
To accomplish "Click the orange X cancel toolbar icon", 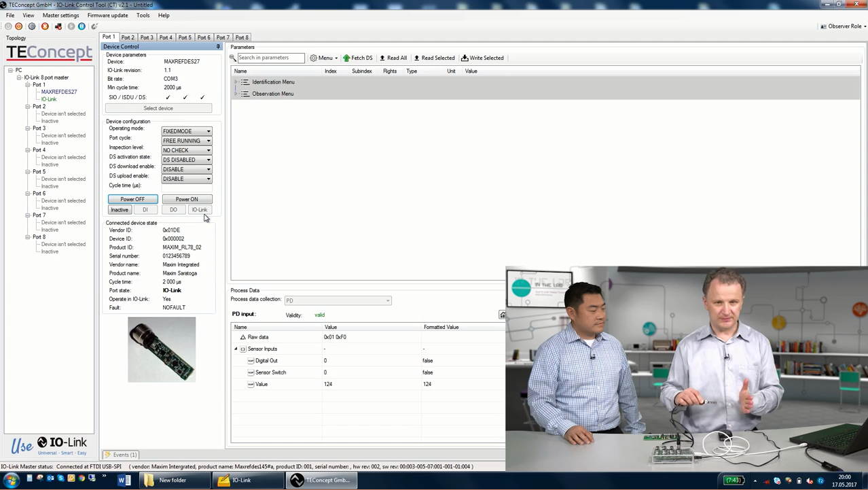I will (x=45, y=27).
